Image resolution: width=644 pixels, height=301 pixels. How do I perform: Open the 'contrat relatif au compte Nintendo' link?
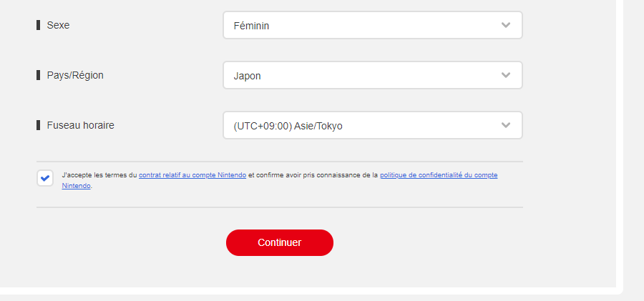click(x=192, y=174)
